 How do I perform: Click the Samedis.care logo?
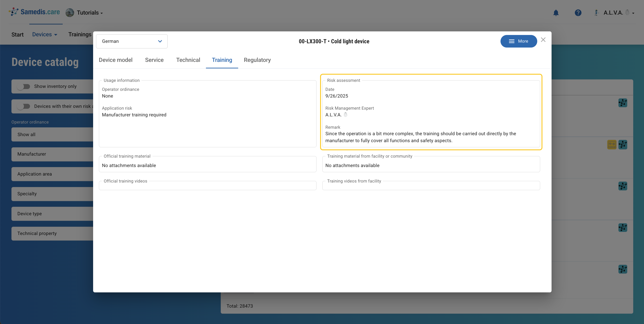point(34,12)
